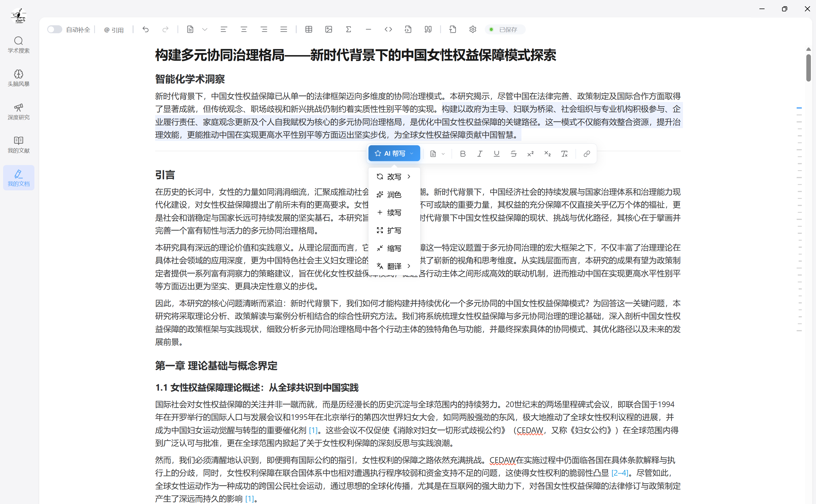816x504 pixels.
Task: Insert a math formula with the sigma icon
Action: [x=349, y=29]
